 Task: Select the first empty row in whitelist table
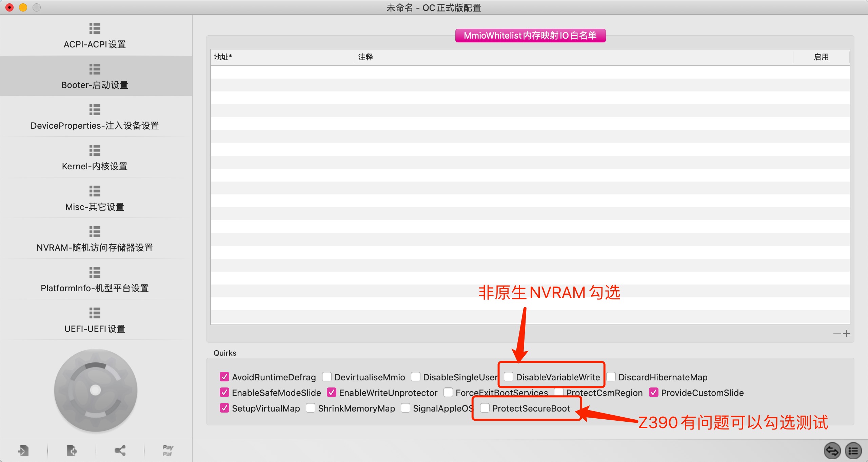pos(530,72)
